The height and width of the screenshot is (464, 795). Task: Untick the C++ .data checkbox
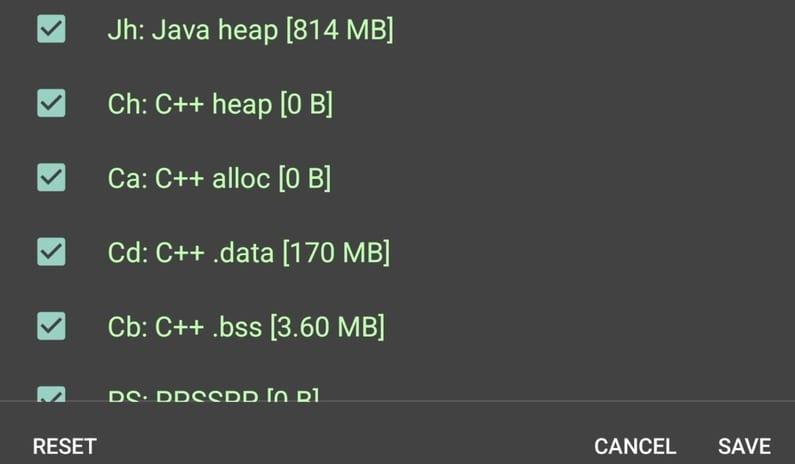point(51,251)
